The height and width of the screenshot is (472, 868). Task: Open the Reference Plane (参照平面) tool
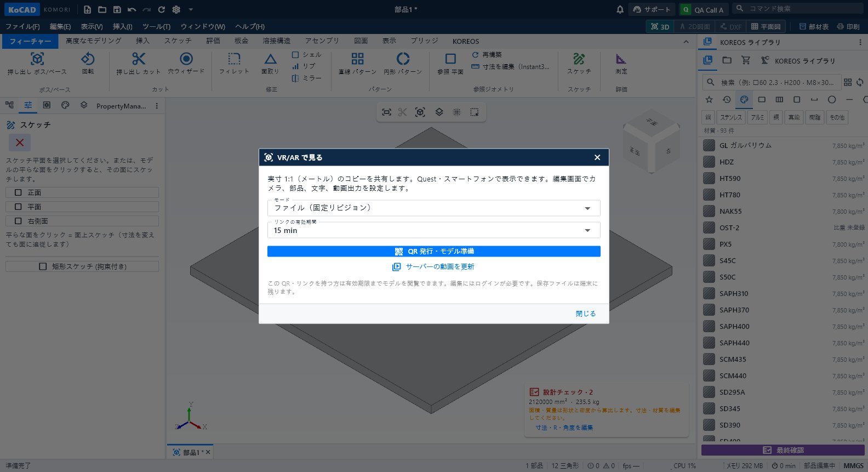coord(450,63)
